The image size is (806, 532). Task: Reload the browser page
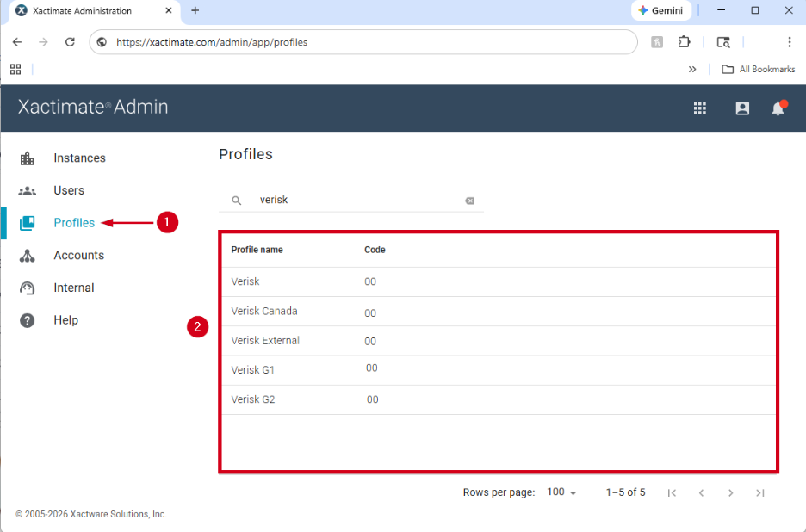pos(70,42)
